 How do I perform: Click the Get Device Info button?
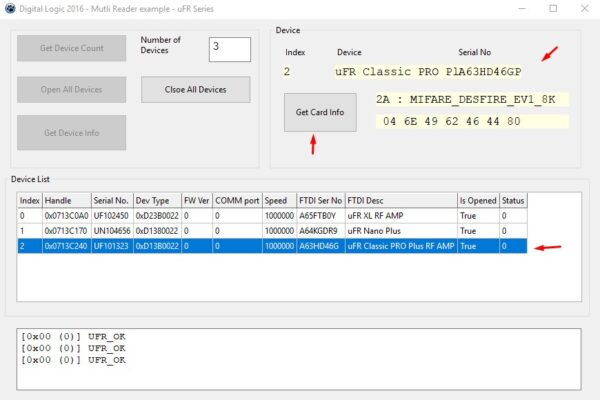71,132
